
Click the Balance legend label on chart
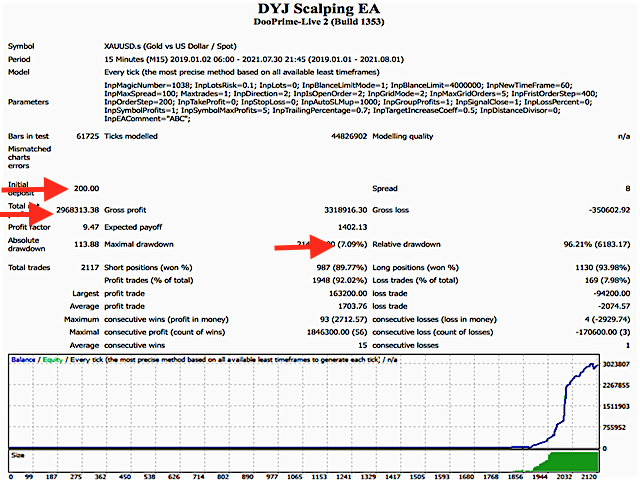tap(23, 360)
